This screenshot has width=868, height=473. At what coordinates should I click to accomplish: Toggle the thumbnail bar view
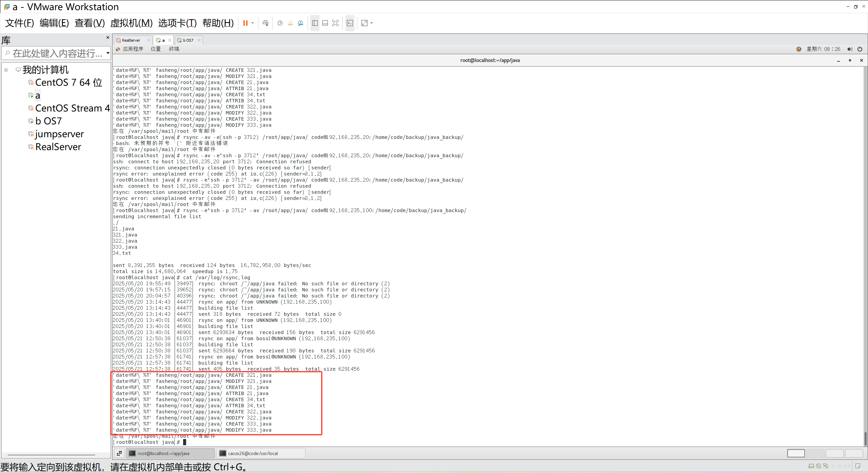point(325,23)
